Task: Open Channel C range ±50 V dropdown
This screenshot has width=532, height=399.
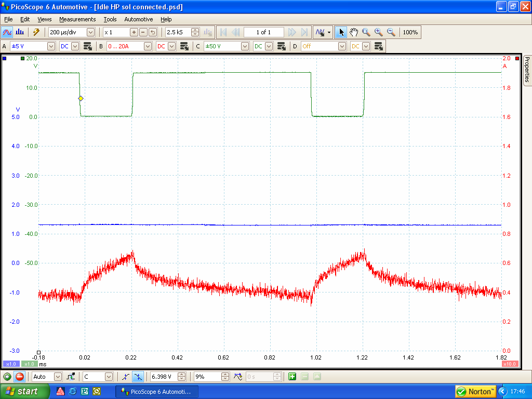Action: click(245, 46)
